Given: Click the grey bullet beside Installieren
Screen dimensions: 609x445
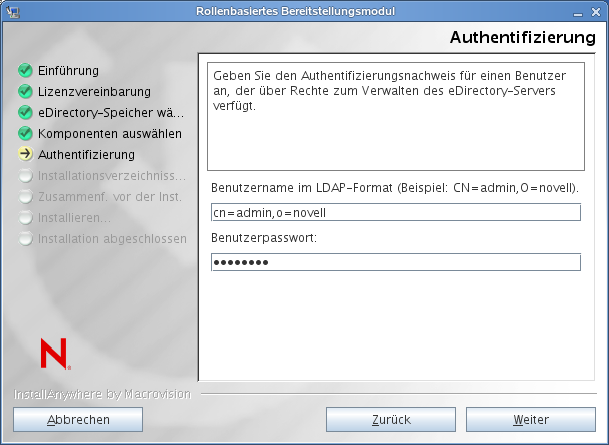Looking at the screenshot, I should point(26,218).
